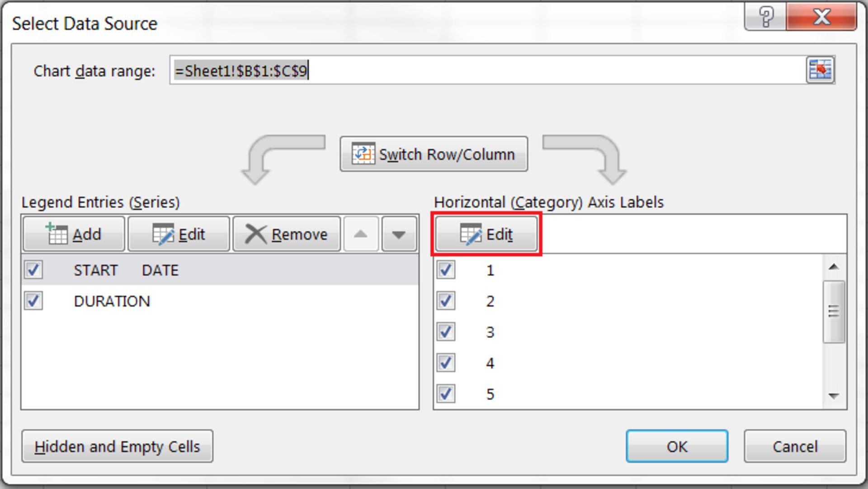Toggle the DURATION series checkbox

(x=33, y=300)
